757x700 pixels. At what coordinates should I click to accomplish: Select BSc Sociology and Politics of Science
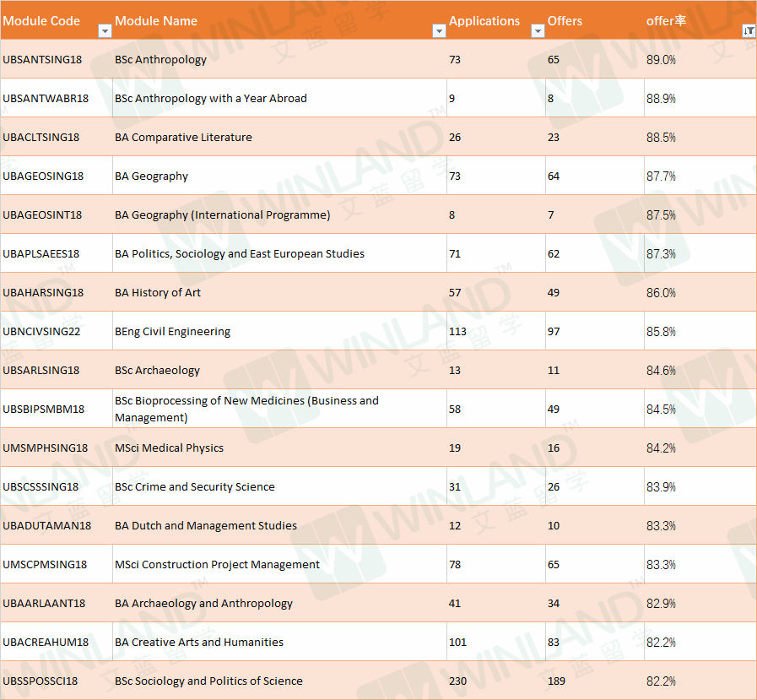pos(279,681)
